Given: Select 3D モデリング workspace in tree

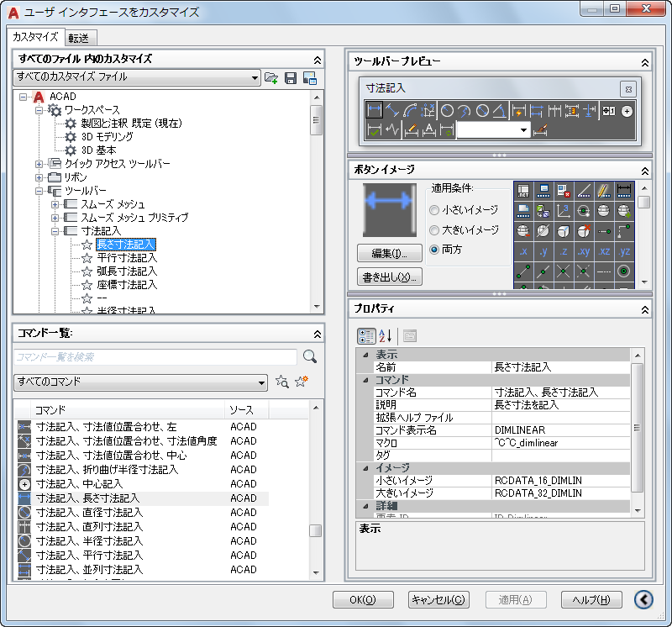Looking at the screenshot, I should tap(108, 137).
